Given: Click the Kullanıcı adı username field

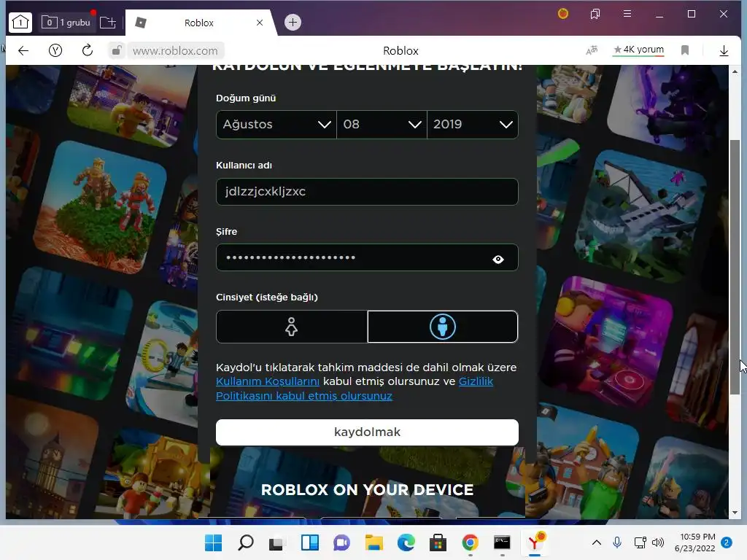Looking at the screenshot, I should (367, 192).
